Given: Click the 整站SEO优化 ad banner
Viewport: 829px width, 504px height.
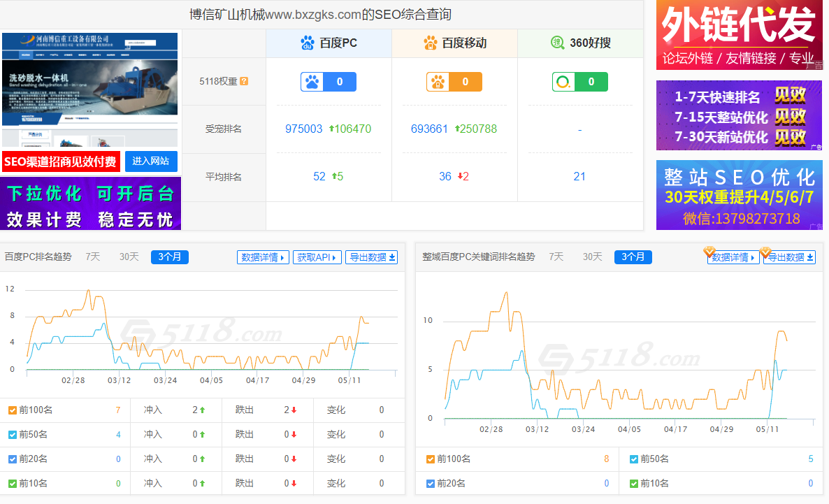Looking at the screenshot, I should (x=739, y=195).
